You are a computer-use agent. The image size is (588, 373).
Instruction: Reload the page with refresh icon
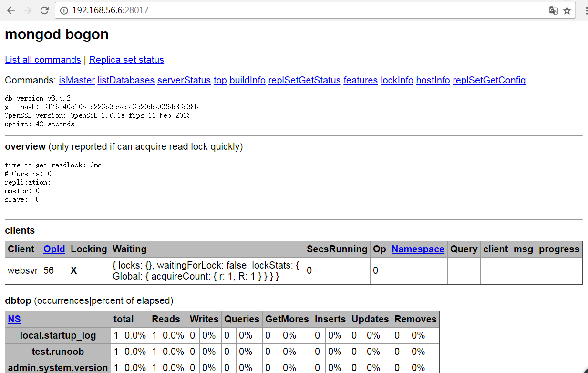[x=44, y=10]
